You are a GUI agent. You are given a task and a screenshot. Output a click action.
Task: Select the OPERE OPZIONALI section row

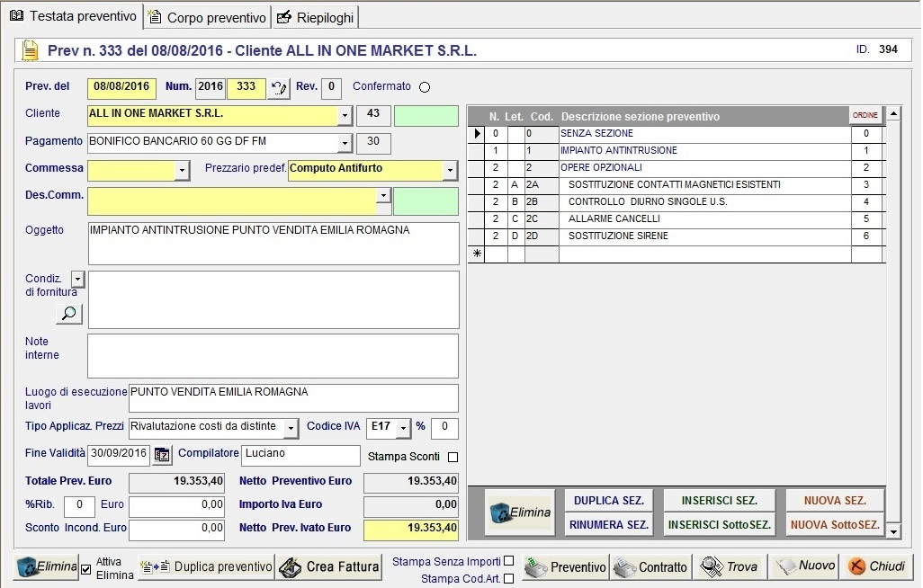click(676, 168)
